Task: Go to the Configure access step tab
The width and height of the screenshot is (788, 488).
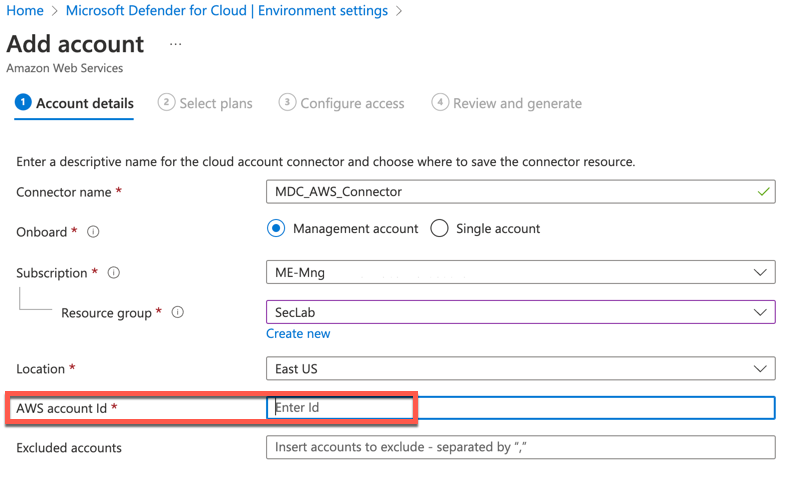Action: 341,103
